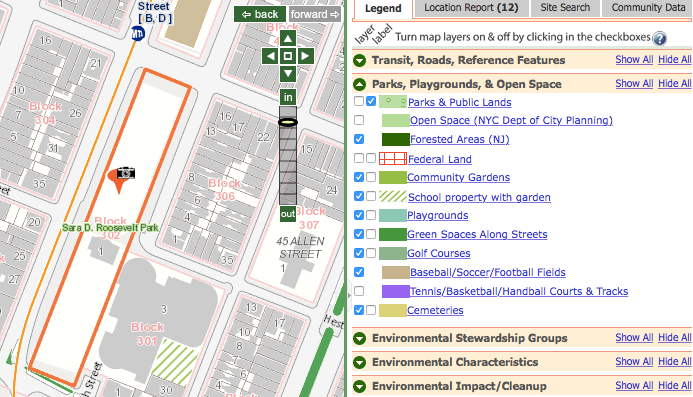The width and height of the screenshot is (693, 397).
Task: Open the Community Data tab
Action: click(648, 8)
